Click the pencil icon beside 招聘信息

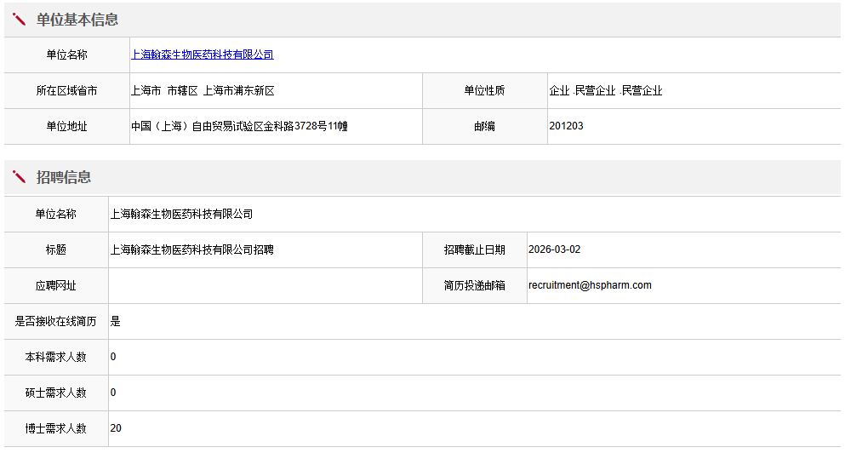pyautogui.click(x=20, y=177)
